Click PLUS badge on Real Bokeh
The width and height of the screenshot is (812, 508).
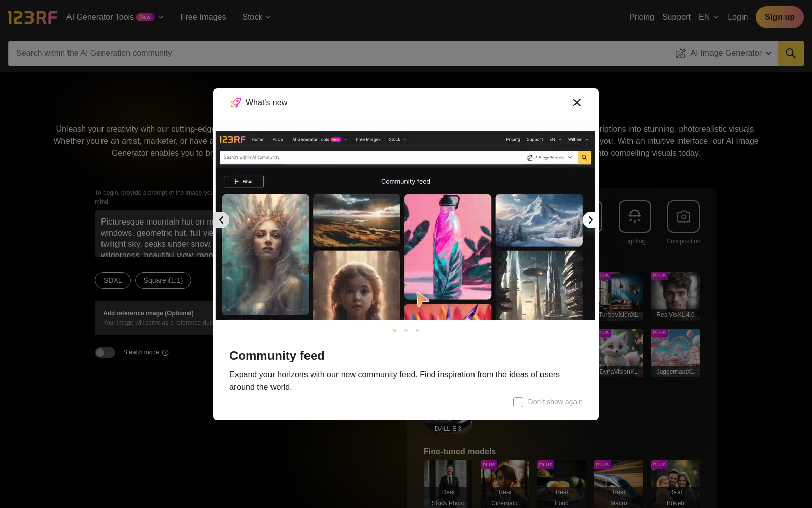(659, 465)
